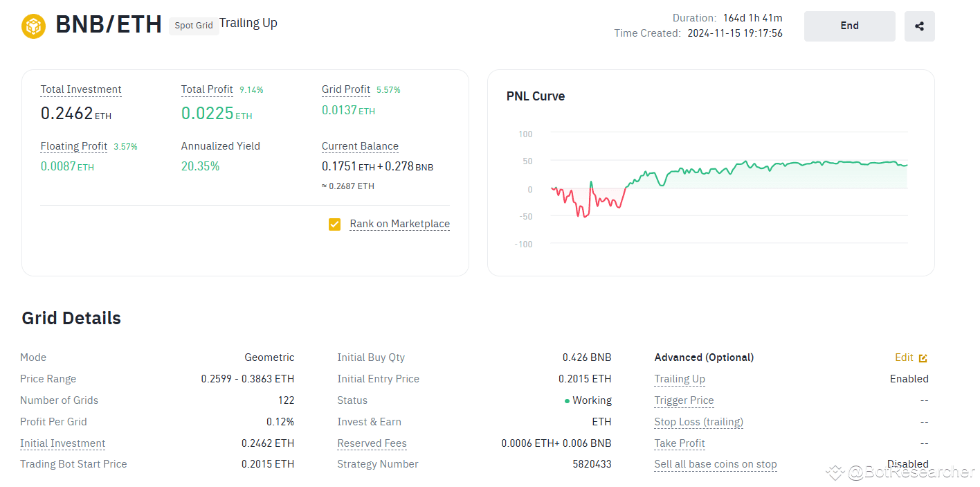Click the Total Investment label

pyautogui.click(x=81, y=89)
